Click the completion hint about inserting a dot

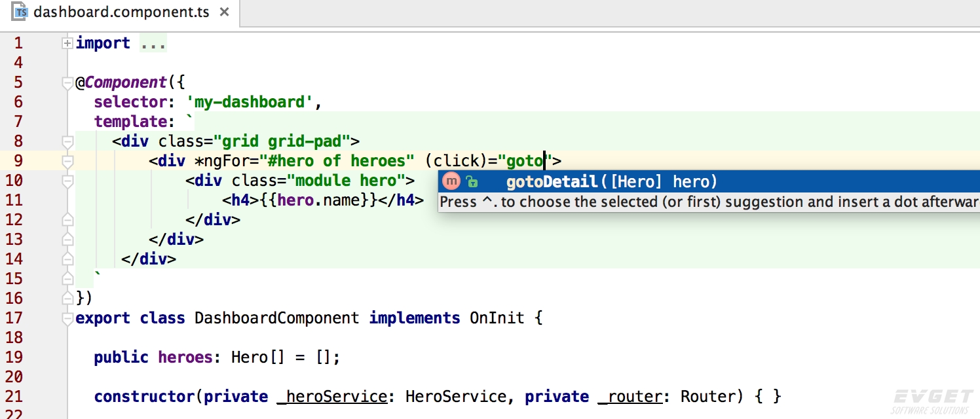709,202
